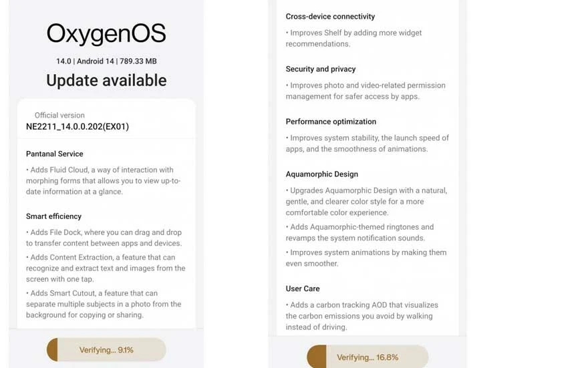Tap the Update available heading

pyautogui.click(x=106, y=81)
